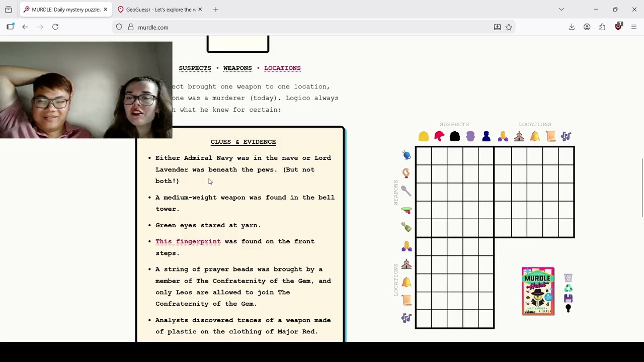
Task: Bookmark this page with the star icon
Action: (x=509, y=27)
